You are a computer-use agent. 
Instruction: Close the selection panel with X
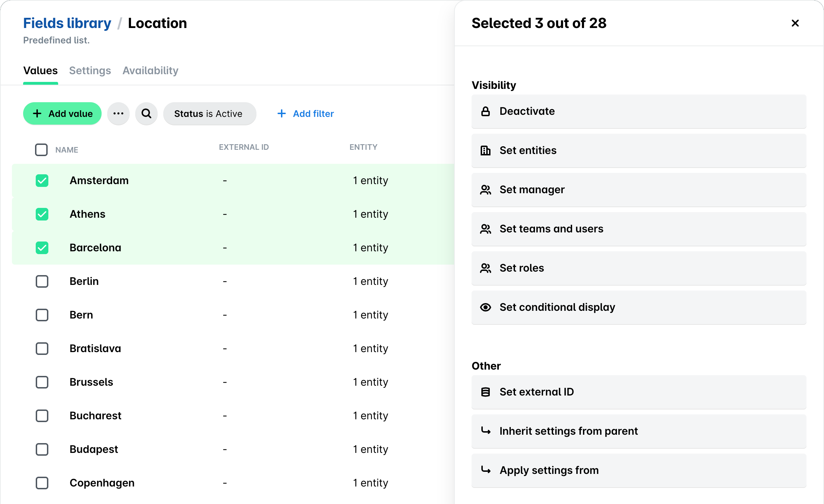click(795, 23)
